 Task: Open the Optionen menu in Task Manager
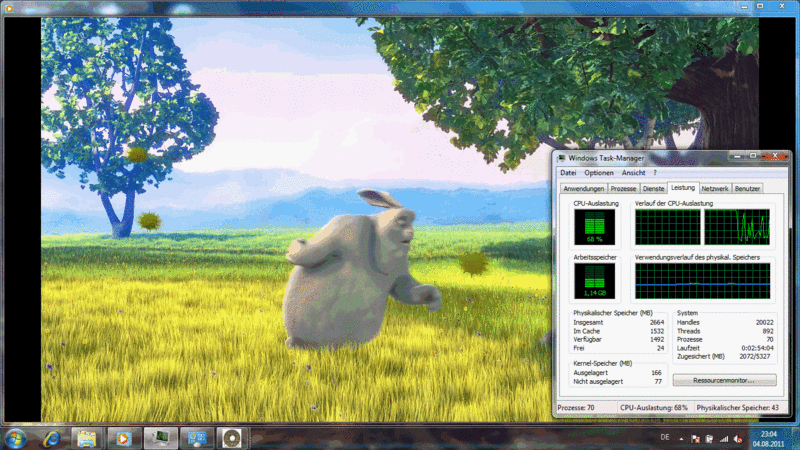[x=598, y=173]
